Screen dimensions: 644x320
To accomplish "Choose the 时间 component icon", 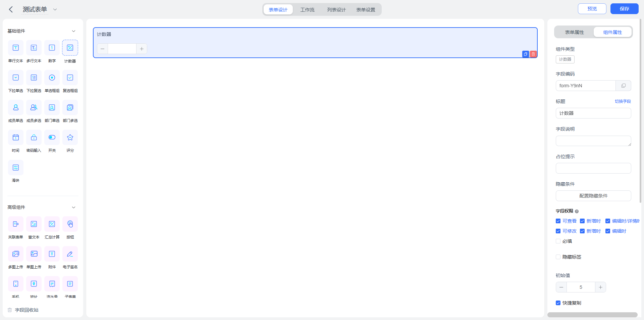I will click(16, 137).
